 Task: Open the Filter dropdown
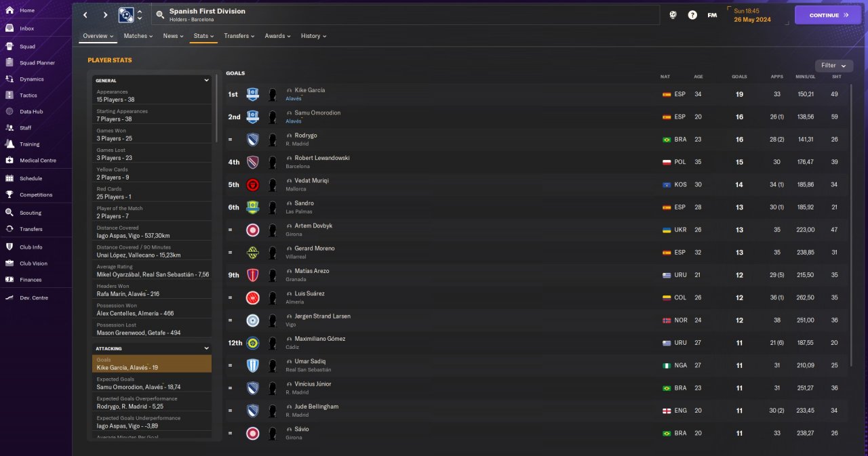click(834, 66)
